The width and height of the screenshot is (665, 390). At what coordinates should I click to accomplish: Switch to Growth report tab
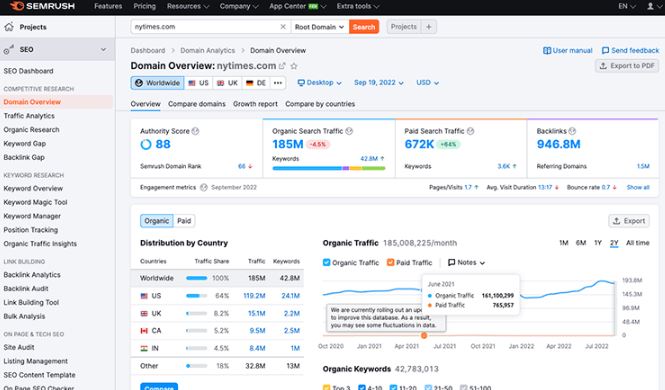(x=255, y=104)
